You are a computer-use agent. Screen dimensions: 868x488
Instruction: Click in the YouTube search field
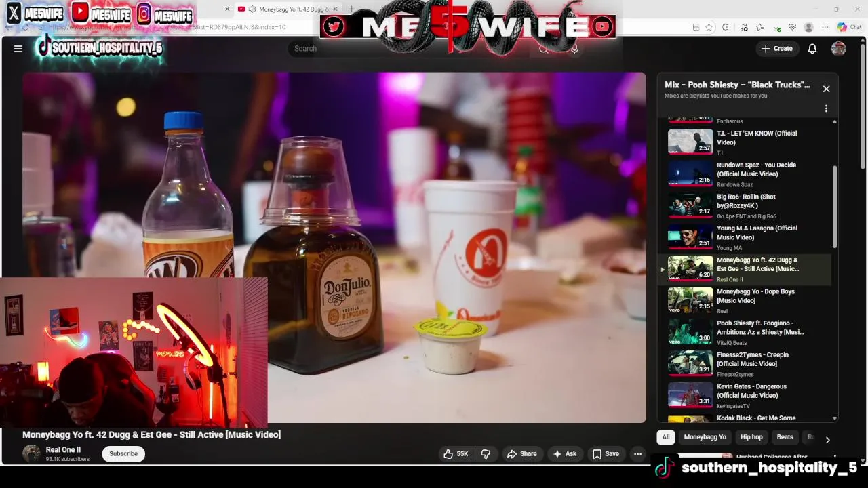[x=410, y=48]
